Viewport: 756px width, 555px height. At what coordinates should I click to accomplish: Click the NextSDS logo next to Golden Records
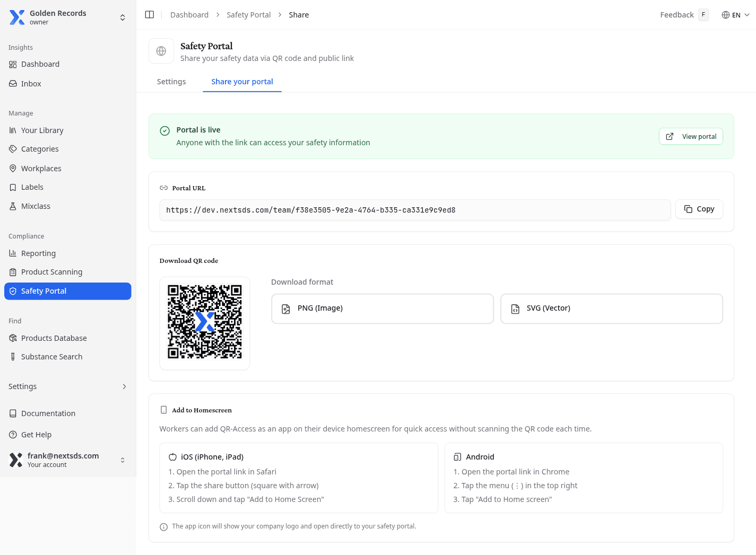tap(17, 17)
